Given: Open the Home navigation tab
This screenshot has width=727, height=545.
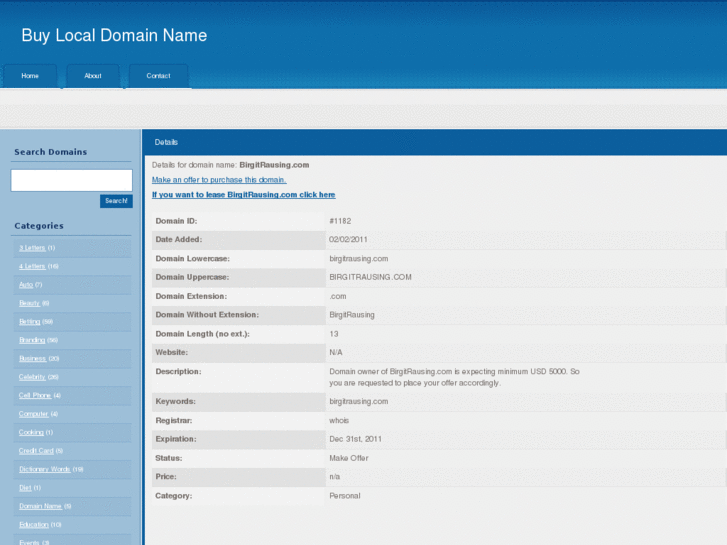Looking at the screenshot, I should coord(30,76).
